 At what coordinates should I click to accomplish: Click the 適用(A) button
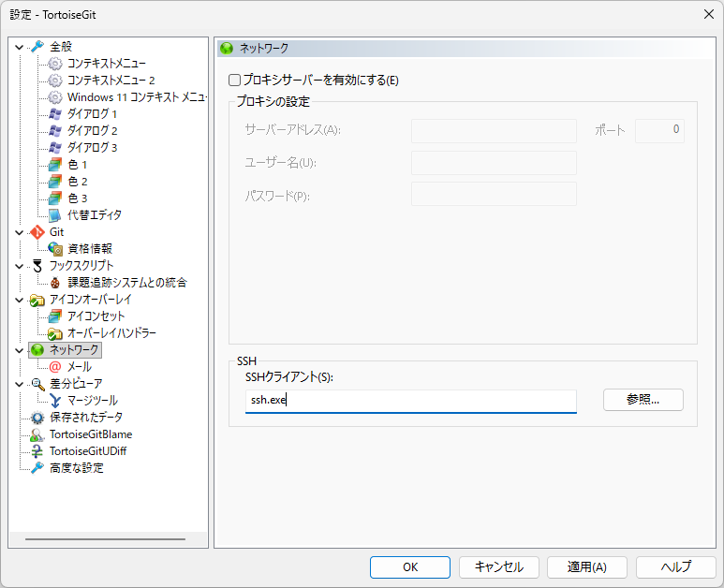[587, 567]
